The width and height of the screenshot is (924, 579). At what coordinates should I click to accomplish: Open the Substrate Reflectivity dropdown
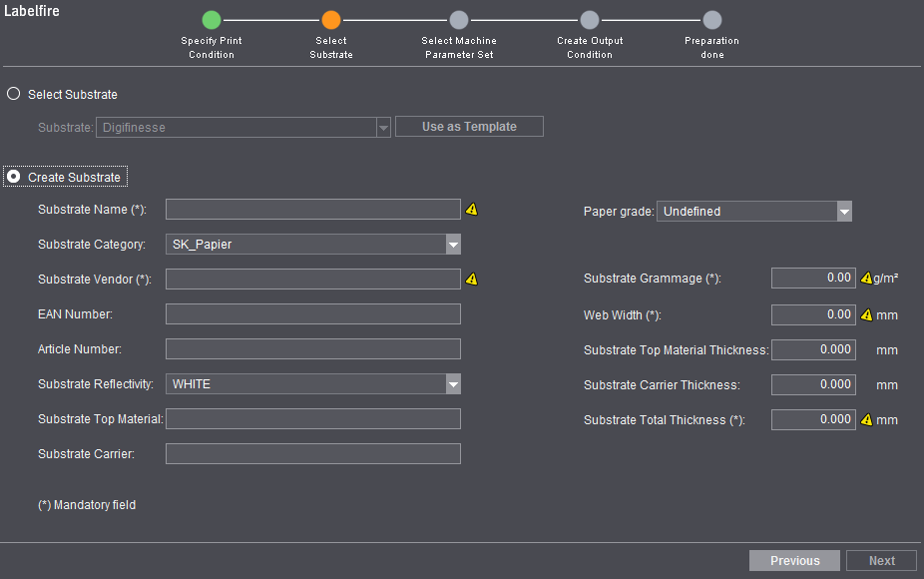coord(313,384)
